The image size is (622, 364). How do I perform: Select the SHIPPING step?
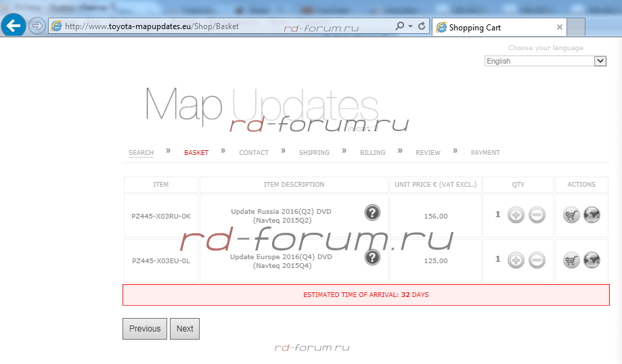click(314, 153)
